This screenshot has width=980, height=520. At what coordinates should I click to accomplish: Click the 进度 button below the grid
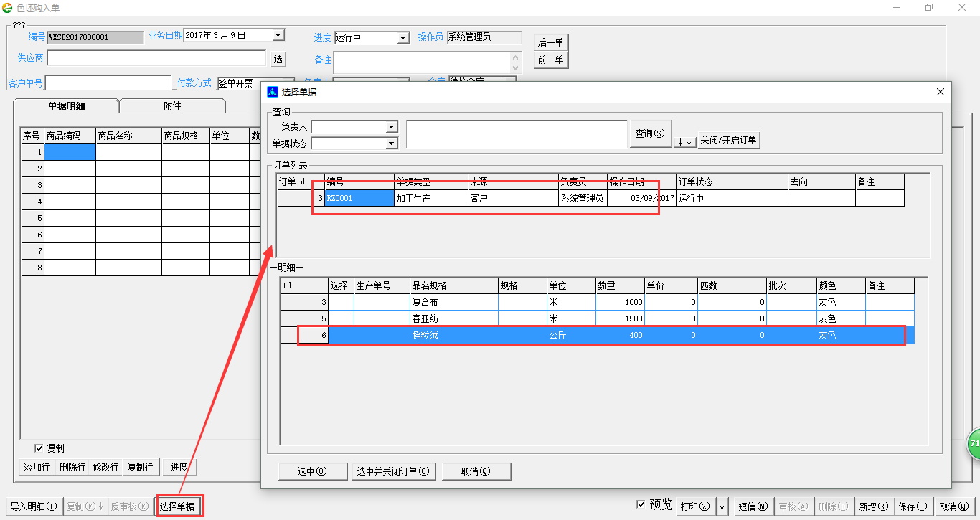[x=179, y=468]
